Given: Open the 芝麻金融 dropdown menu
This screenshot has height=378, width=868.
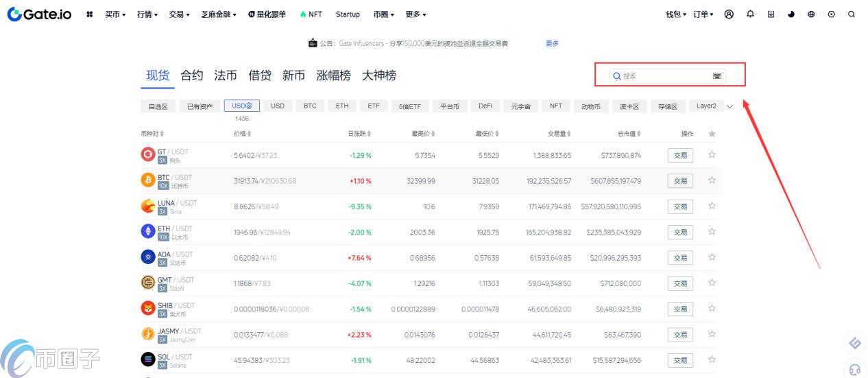Looking at the screenshot, I should (219, 14).
